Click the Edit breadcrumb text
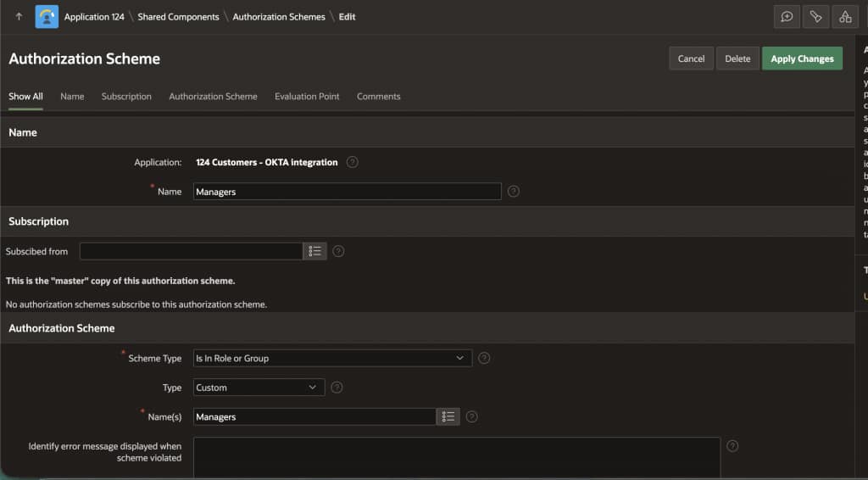 point(347,17)
